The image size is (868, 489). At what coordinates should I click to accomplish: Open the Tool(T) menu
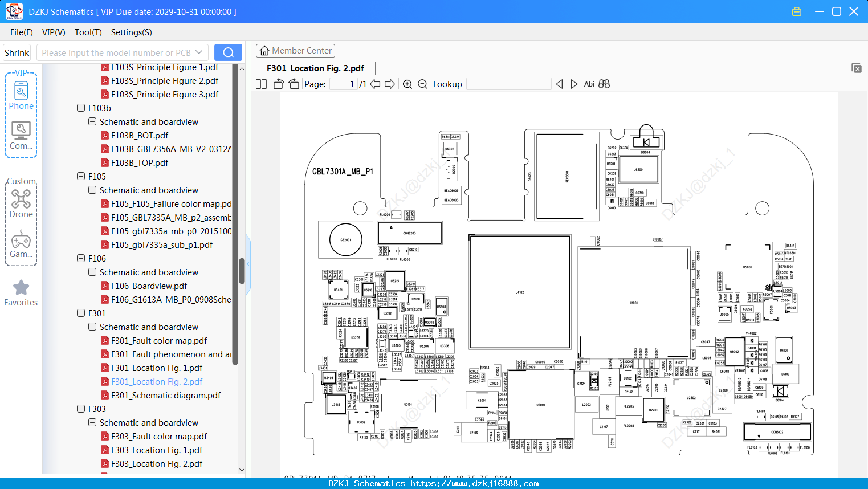[88, 32]
